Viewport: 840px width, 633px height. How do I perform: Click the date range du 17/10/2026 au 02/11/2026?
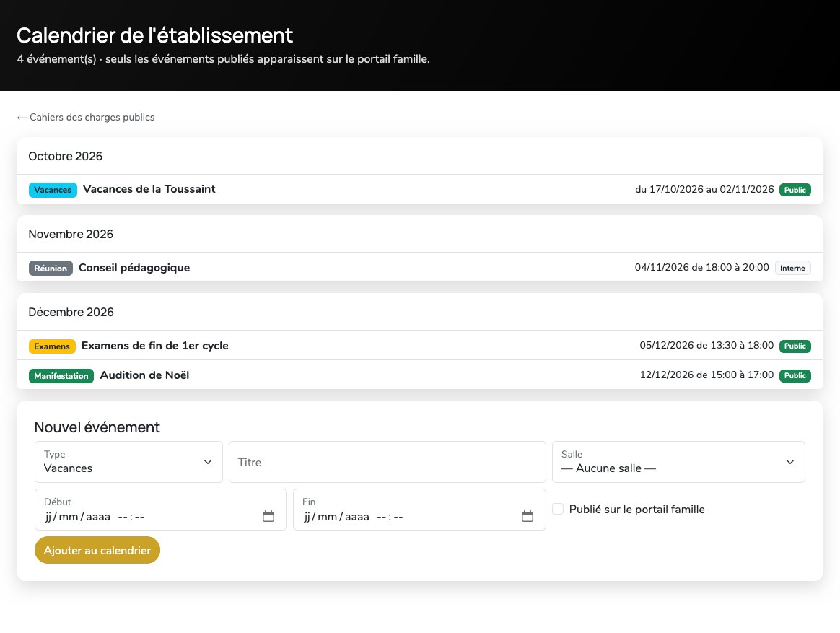pos(704,189)
